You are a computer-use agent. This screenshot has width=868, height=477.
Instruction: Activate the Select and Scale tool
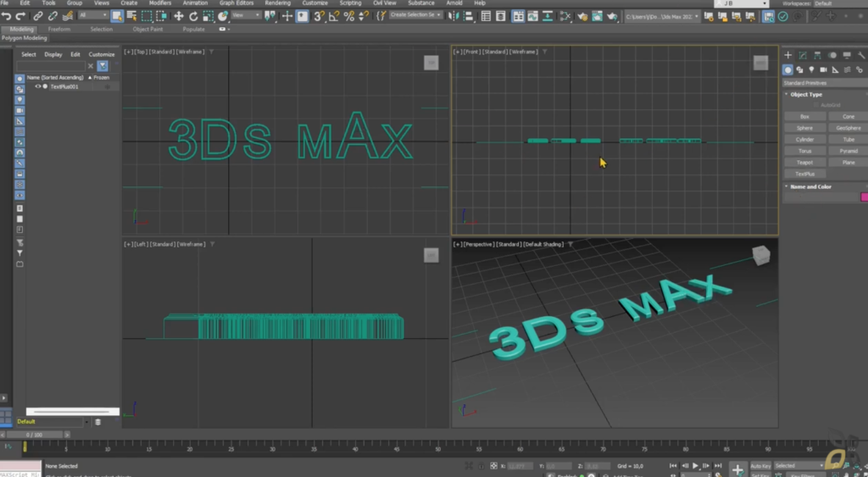pyautogui.click(x=209, y=16)
